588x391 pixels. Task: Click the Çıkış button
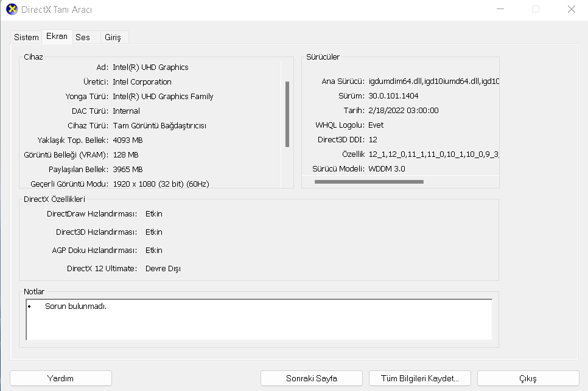[x=528, y=378]
